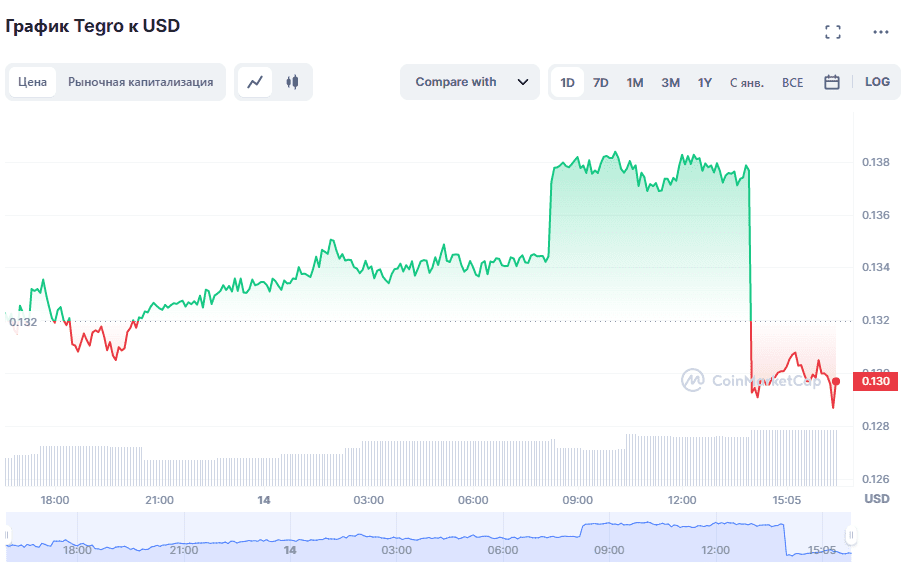Image resolution: width=917 pixels, height=569 pixels.
Task: Click the left handle of range navigator
Action: coord(8,534)
